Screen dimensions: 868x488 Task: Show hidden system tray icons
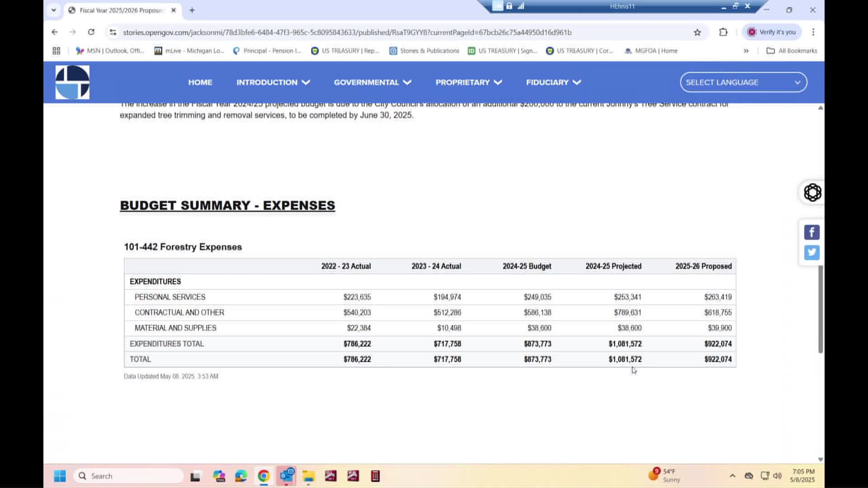point(732,476)
